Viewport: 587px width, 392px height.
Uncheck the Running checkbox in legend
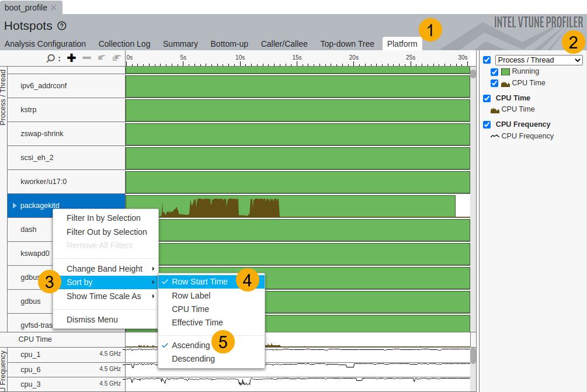coord(495,72)
